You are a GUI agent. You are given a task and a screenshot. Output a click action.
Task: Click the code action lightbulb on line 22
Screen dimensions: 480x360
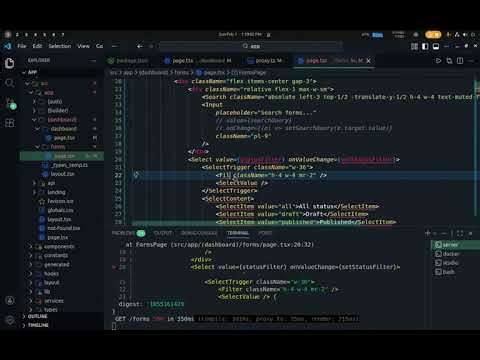coord(136,175)
